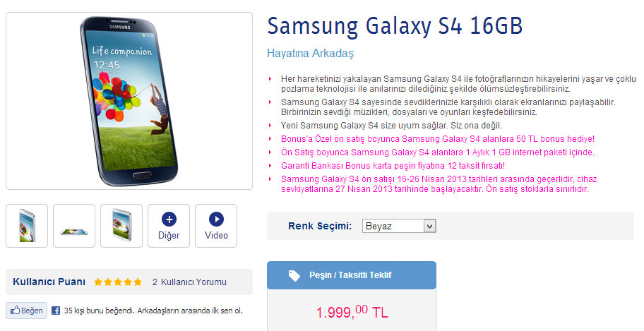Click the five-star user rating
644x331 pixels.
[118, 282]
